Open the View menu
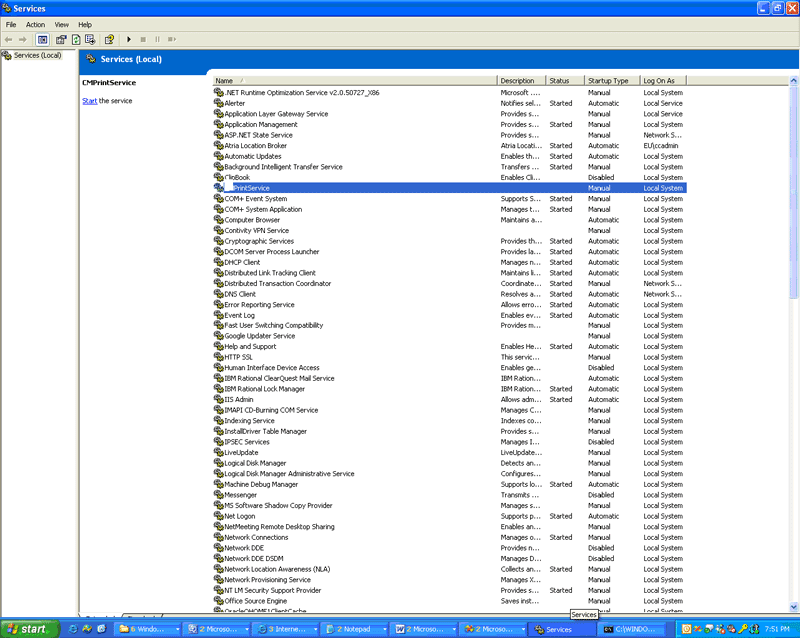 62,24
